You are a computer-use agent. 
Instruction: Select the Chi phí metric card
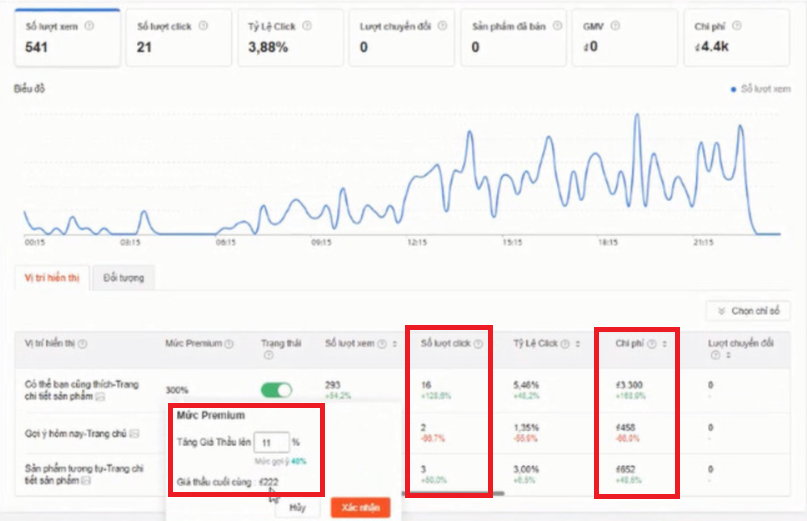(740, 38)
